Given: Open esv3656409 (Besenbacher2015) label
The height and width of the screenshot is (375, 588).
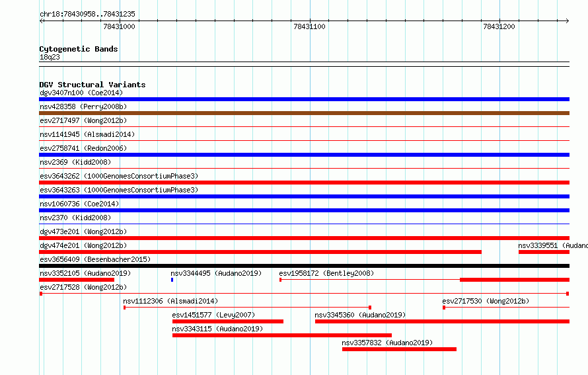Looking at the screenshot, I should [95, 259].
